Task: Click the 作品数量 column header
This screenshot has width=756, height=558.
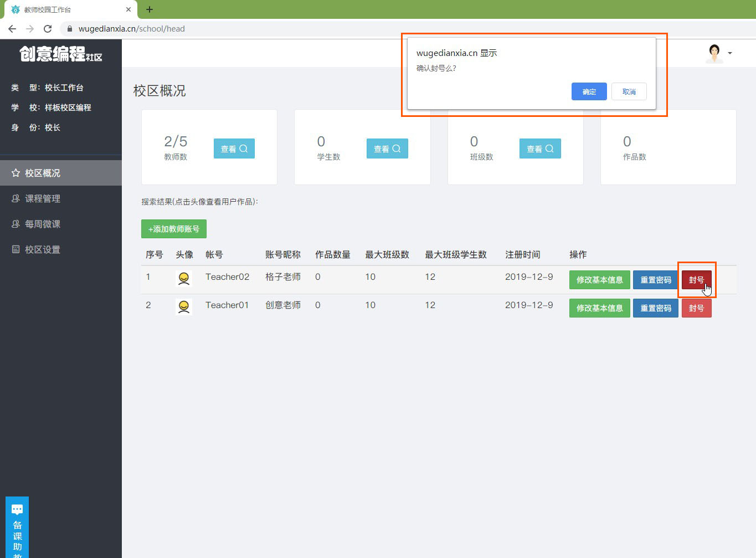Action: click(333, 254)
